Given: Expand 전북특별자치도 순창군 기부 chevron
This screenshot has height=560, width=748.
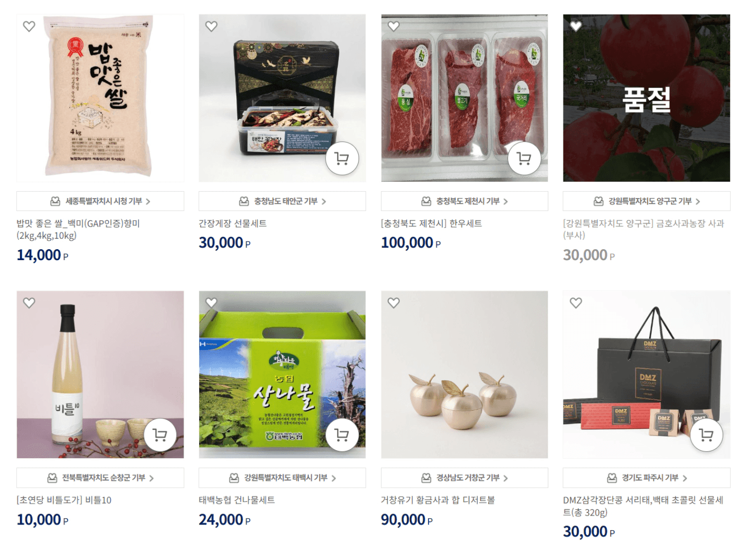Looking at the screenshot, I should pos(151,478).
